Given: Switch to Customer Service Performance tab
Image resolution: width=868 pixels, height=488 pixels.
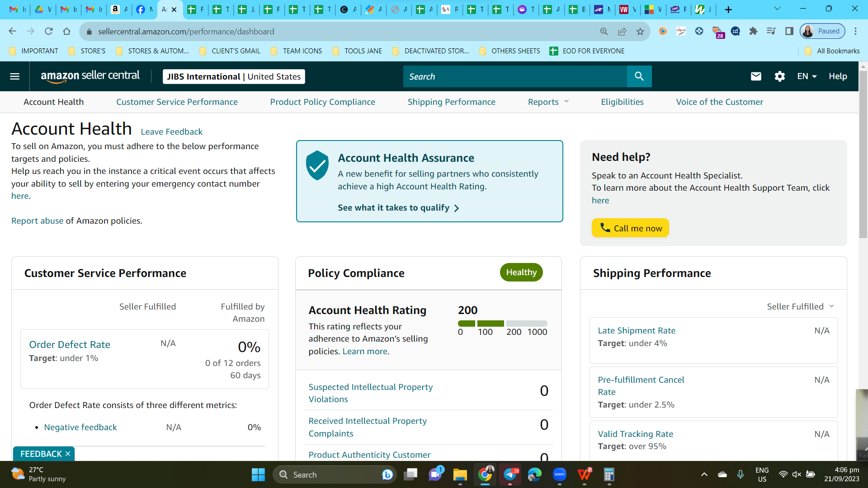Looking at the screenshot, I should pos(177,102).
